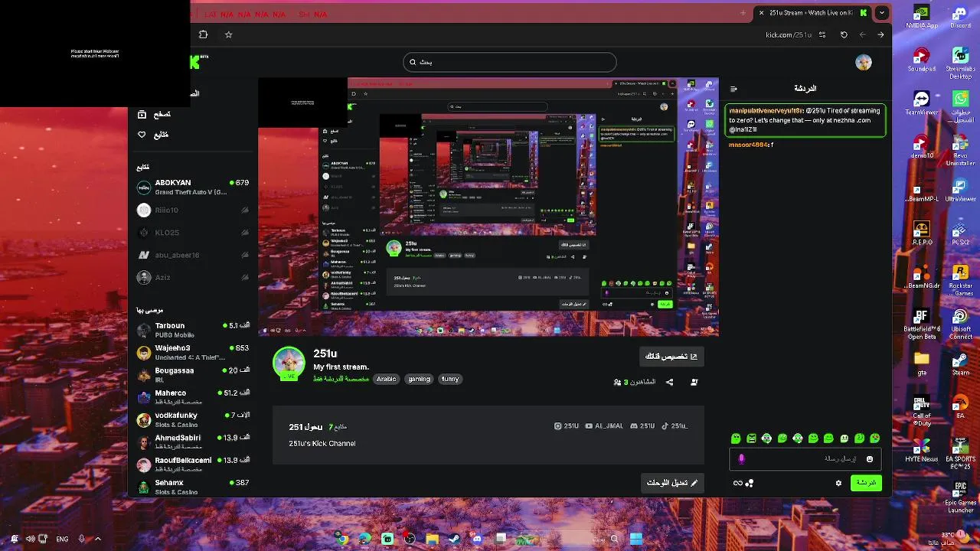Select the funny tag
Image resolution: width=980 pixels, height=551 pixels.
tap(450, 379)
